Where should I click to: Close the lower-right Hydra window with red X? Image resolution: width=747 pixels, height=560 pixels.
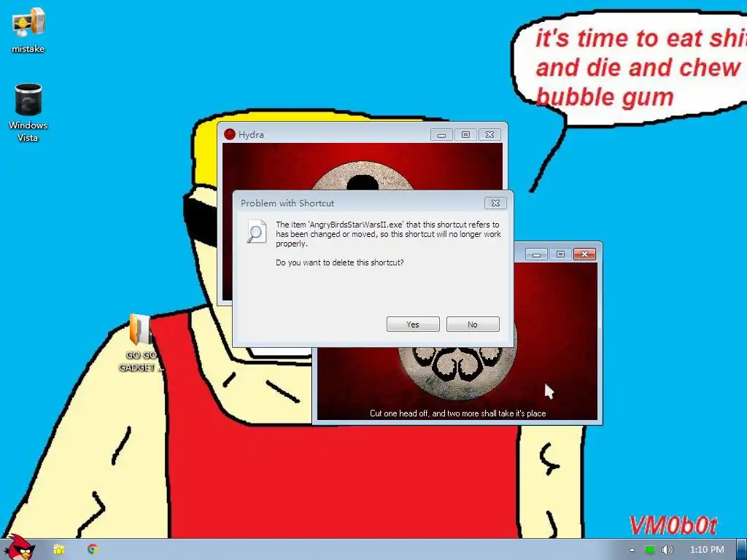tap(584, 254)
